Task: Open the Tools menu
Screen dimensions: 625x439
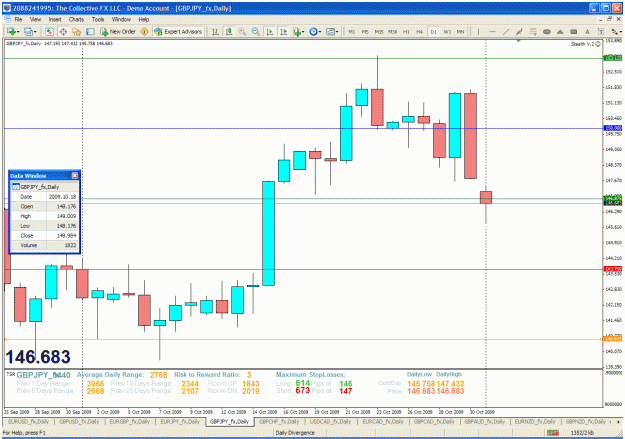Action: 98,19
